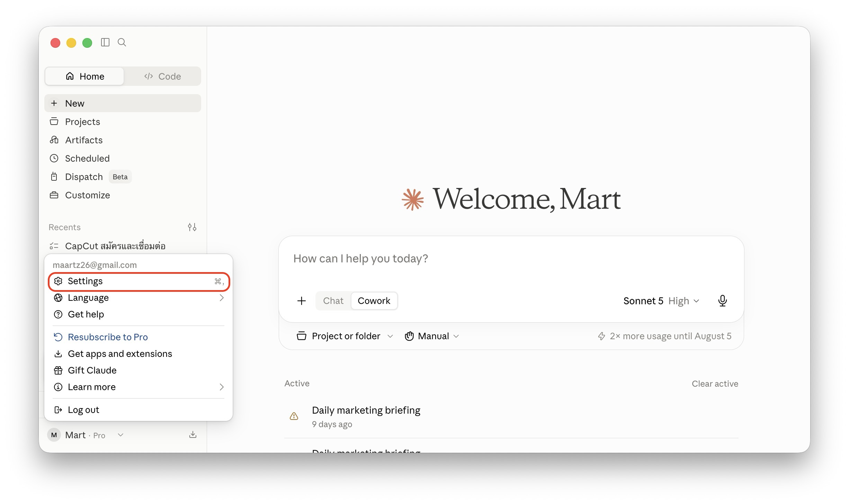The height and width of the screenshot is (504, 849).
Task: Open the Sonnet 5 High model selector
Action: pos(661,301)
